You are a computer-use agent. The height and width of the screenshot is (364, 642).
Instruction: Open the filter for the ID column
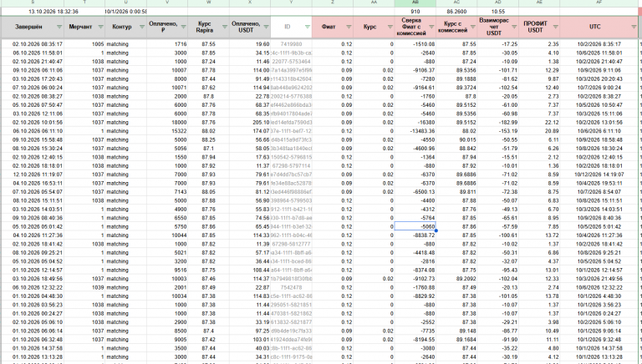pyautogui.click(x=307, y=27)
